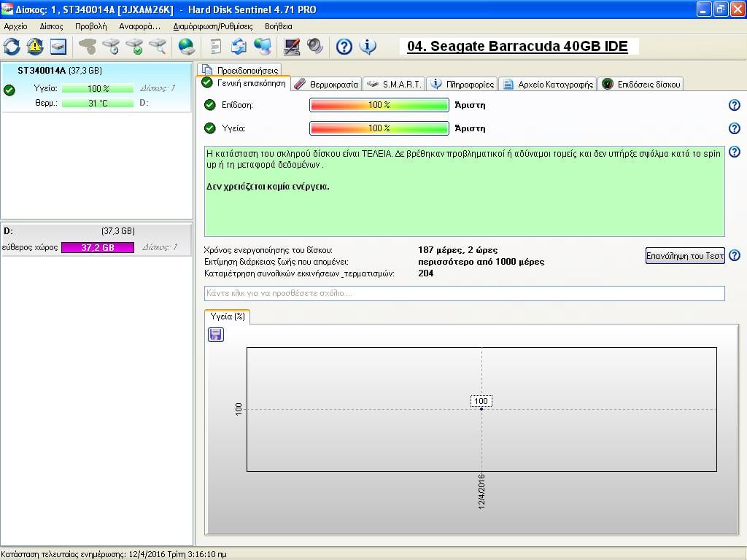The width and height of the screenshot is (747, 560).
Task: Click the περισσότερο από 1000 μέρες value
Action: 481,262
